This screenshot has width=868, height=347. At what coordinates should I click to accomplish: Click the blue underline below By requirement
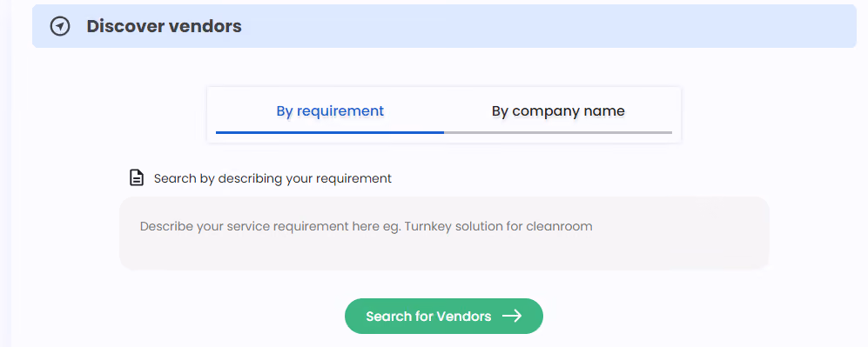330,132
